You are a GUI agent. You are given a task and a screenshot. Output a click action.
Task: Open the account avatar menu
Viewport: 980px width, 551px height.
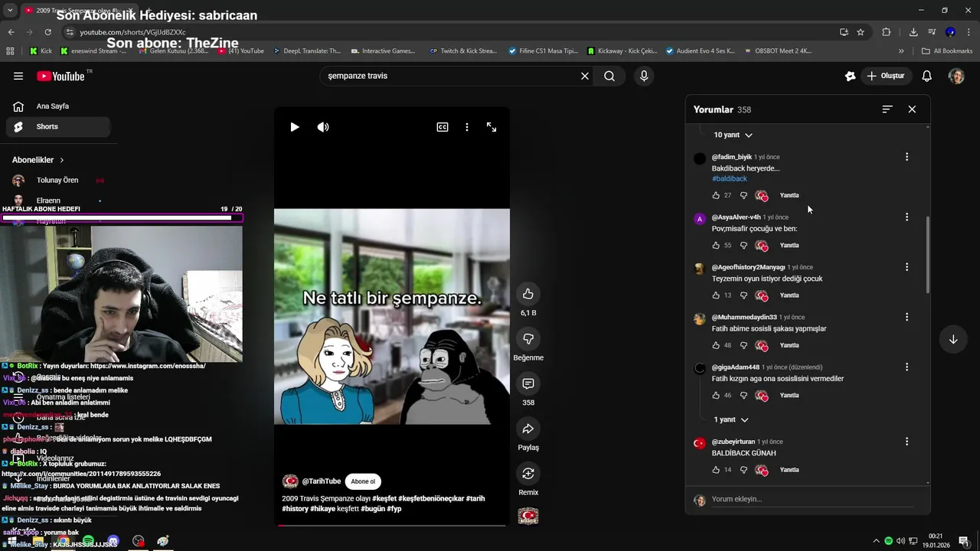tap(956, 76)
